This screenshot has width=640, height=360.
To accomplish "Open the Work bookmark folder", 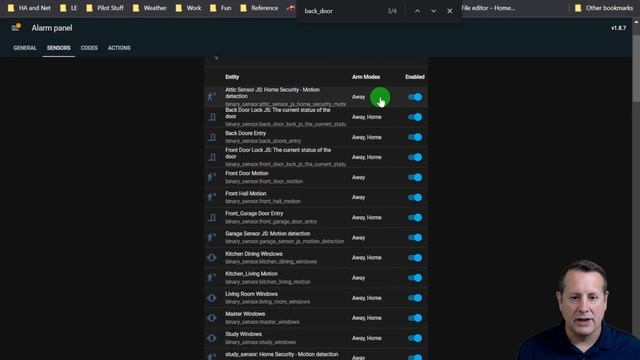I will coord(189,8).
